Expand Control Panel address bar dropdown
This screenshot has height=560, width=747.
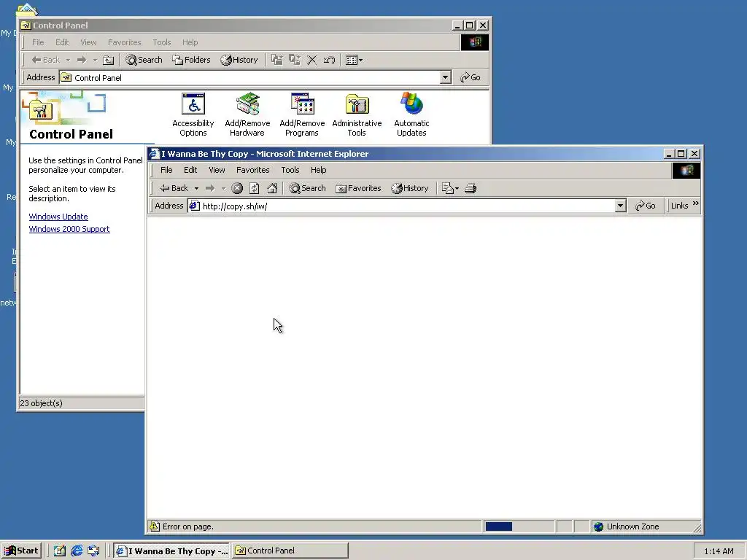(x=446, y=77)
